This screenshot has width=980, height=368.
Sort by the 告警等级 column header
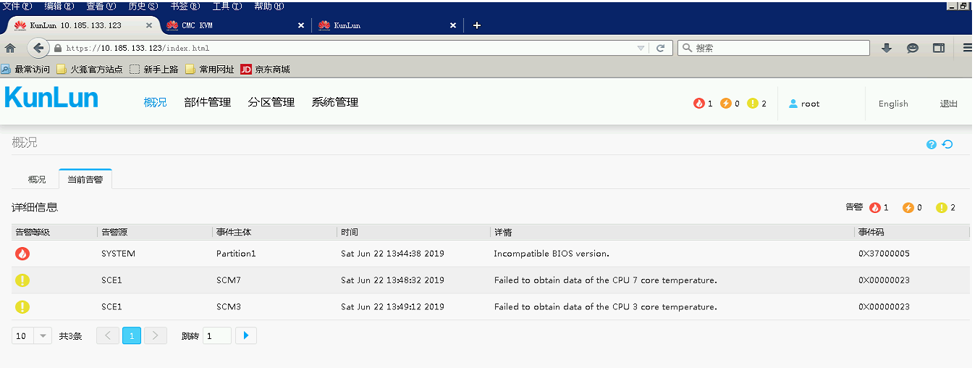pyautogui.click(x=55, y=233)
